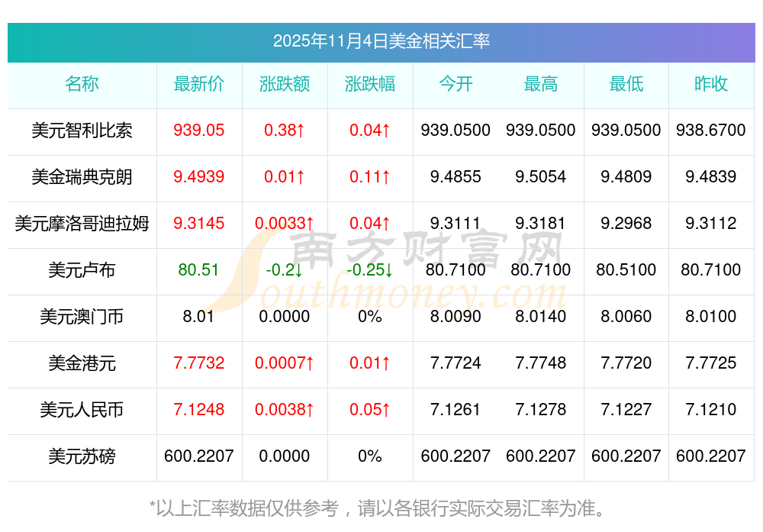Viewport: 763px width, 532px height.
Task: Click change amount 0.0007↑
Action: [x=284, y=363]
